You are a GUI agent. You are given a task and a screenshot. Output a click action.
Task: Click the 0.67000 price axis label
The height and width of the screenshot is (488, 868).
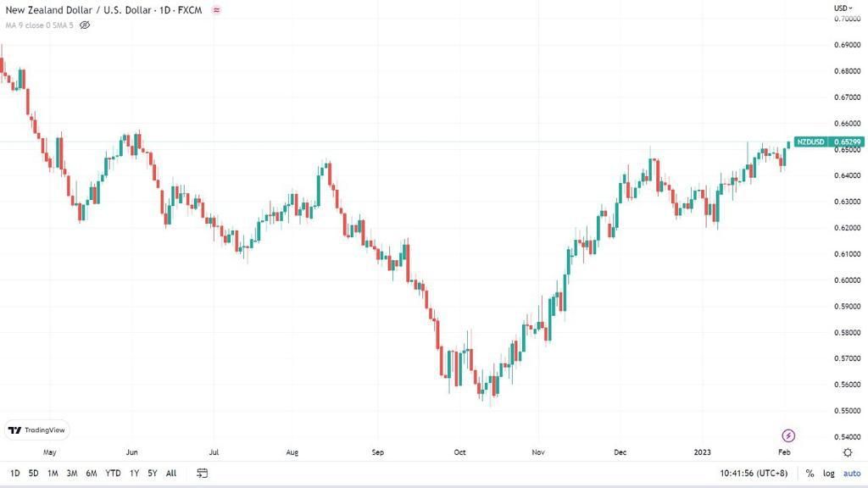point(848,97)
